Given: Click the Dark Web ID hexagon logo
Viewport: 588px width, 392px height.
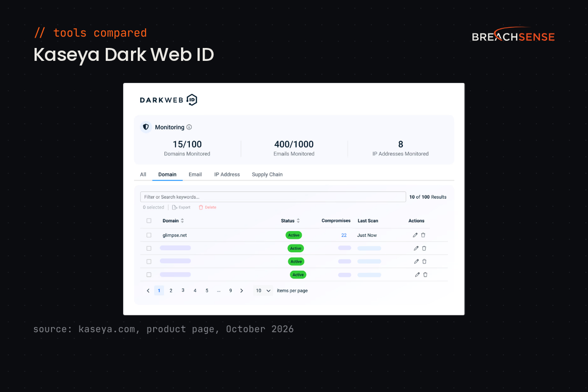Looking at the screenshot, I should (x=192, y=100).
